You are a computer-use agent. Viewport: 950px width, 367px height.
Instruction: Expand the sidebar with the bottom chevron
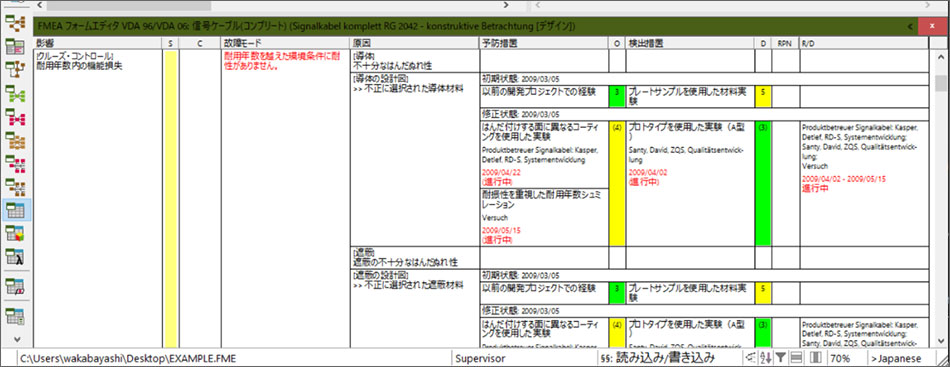[16, 339]
